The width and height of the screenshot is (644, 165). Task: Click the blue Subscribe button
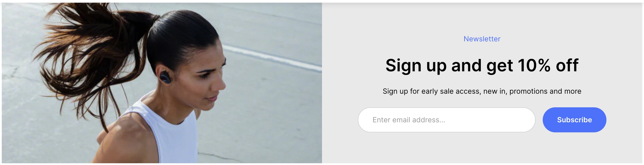574,120
